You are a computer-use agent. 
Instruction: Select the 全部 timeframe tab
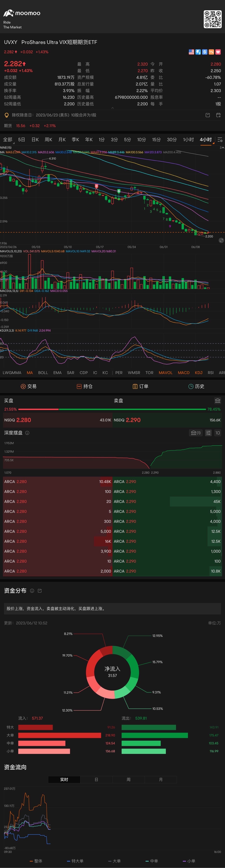point(7,140)
